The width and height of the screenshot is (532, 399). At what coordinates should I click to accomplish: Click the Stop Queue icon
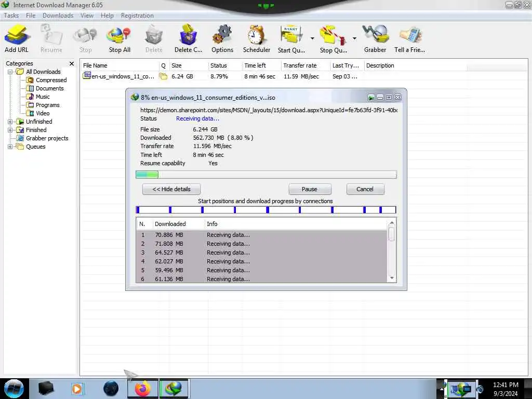click(x=333, y=38)
